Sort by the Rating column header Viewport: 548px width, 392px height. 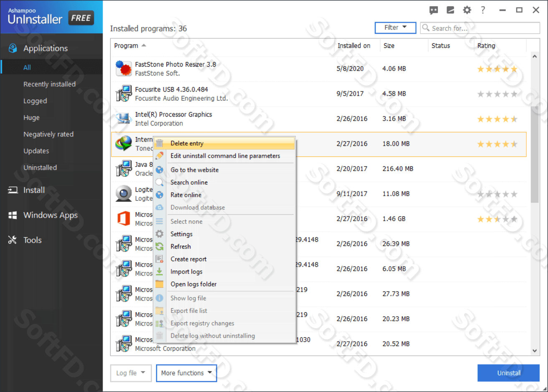[486, 45]
